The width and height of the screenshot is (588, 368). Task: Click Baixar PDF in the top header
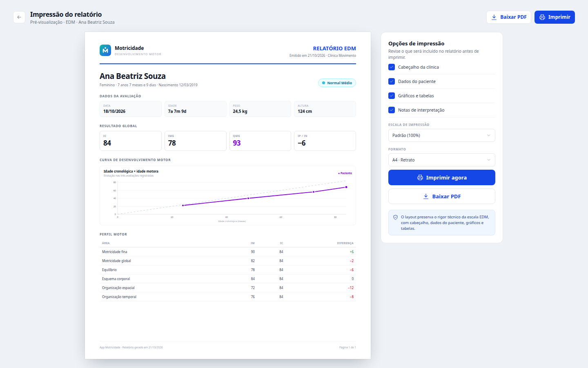point(509,17)
